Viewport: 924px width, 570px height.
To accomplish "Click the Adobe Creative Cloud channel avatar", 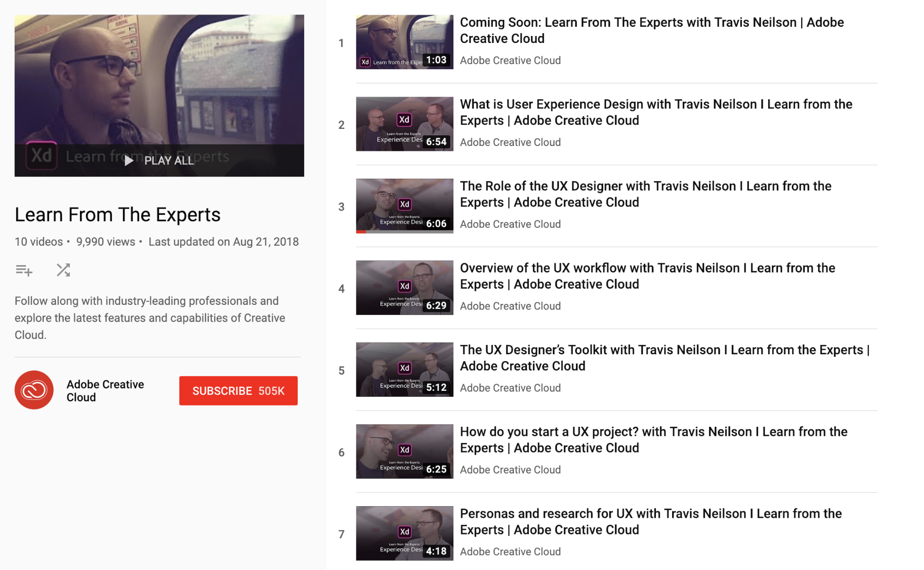I will pos(34,390).
